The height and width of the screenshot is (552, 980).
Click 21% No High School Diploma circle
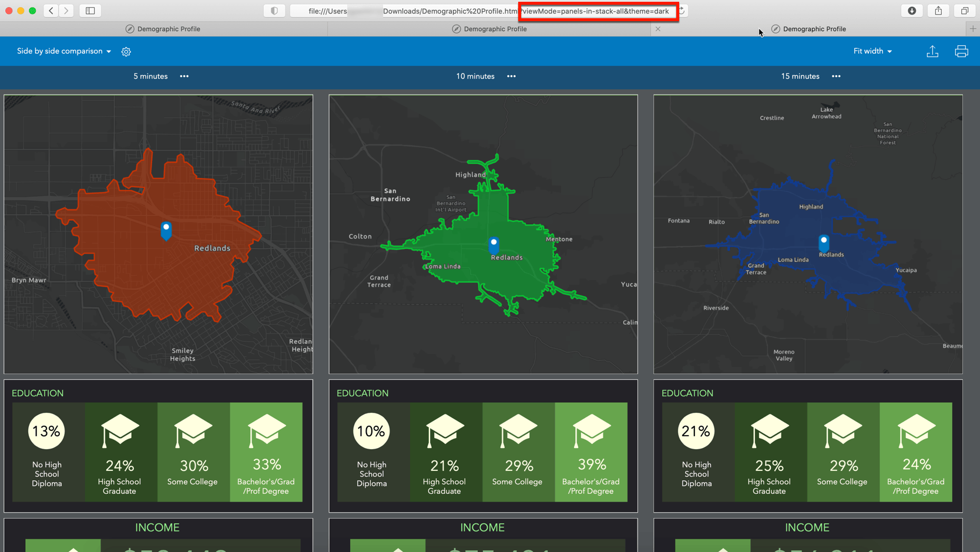coord(696,431)
